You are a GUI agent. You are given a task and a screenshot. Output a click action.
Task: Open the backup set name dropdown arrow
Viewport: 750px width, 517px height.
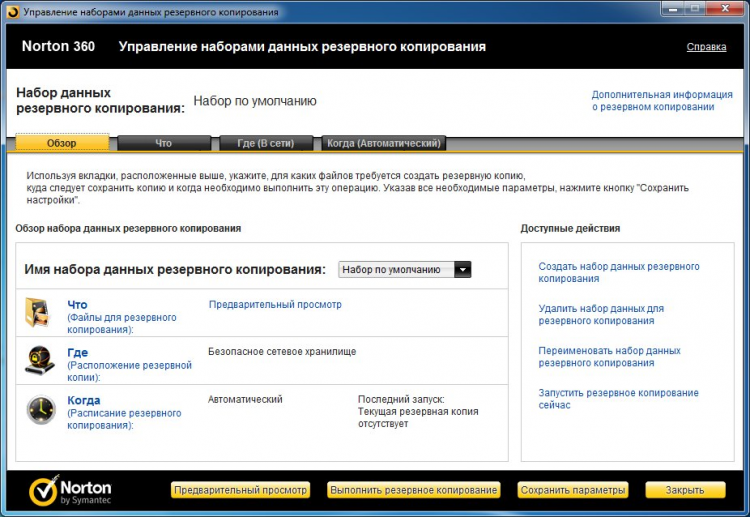tap(463, 269)
